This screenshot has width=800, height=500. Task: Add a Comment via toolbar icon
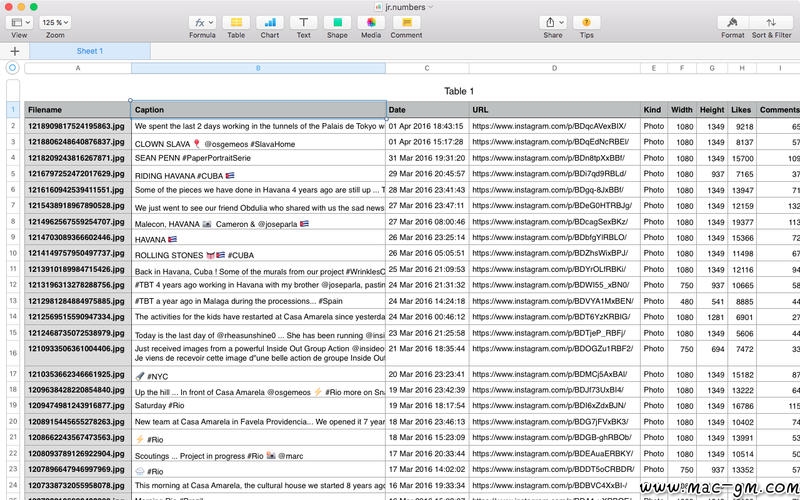tap(407, 22)
